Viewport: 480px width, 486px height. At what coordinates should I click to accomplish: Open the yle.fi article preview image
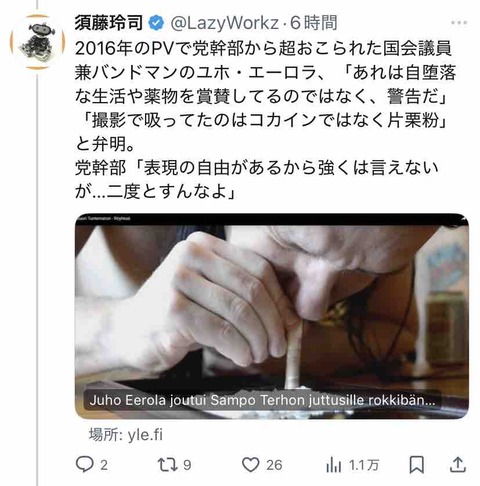[272, 316]
